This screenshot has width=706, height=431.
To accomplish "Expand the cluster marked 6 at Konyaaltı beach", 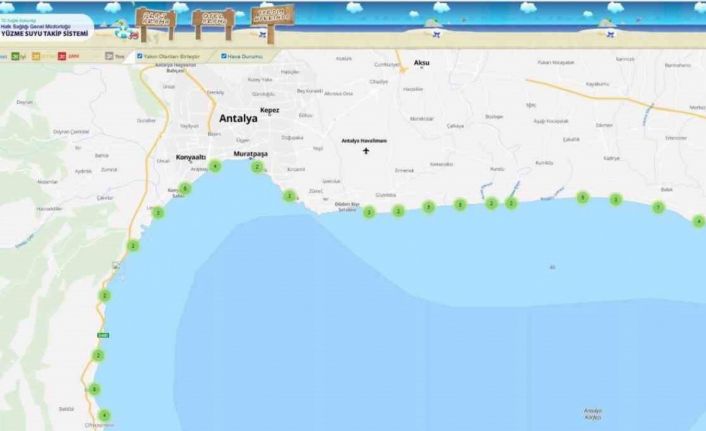I will coord(185,188).
